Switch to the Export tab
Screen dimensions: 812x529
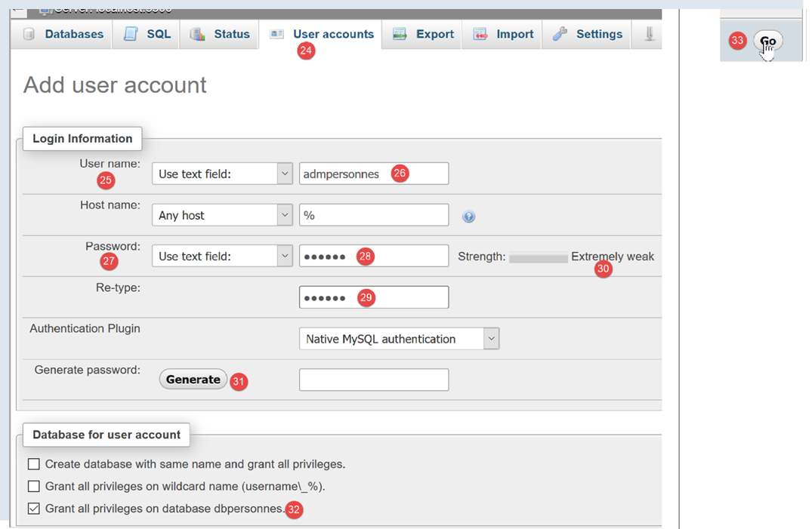pos(434,35)
